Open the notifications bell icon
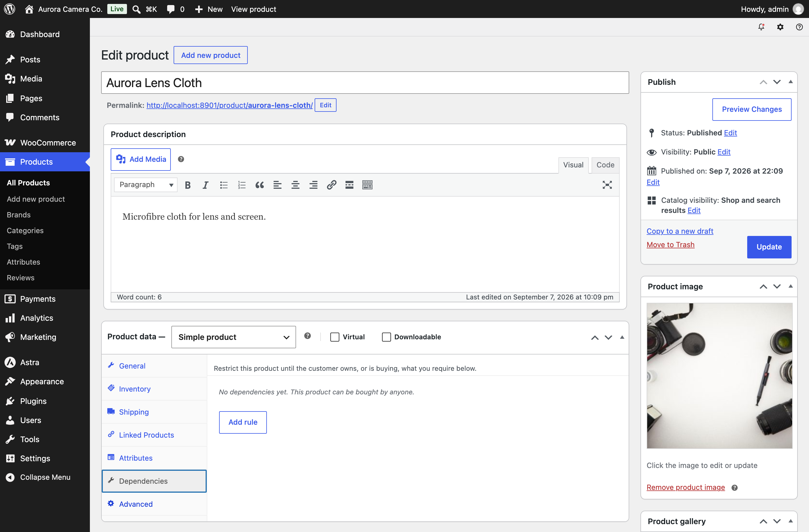Image resolution: width=809 pixels, height=532 pixels. (x=762, y=27)
